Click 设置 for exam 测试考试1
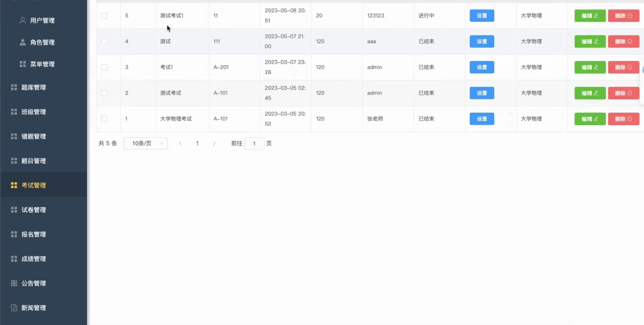This screenshot has width=644, height=325. point(482,16)
